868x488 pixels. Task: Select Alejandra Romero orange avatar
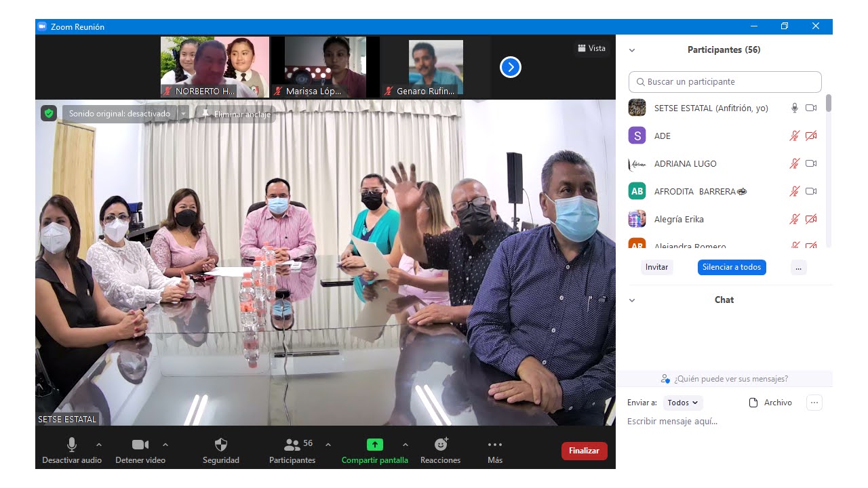[637, 243]
